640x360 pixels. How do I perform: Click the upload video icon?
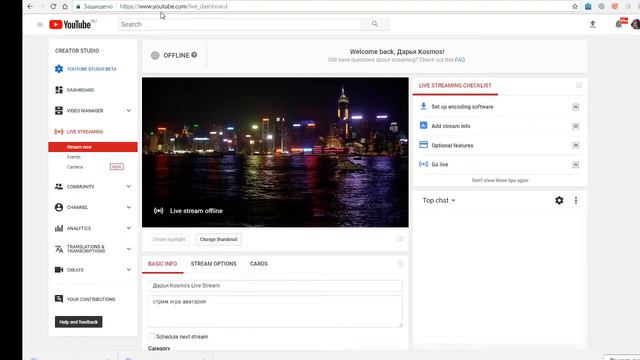pos(593,24)
